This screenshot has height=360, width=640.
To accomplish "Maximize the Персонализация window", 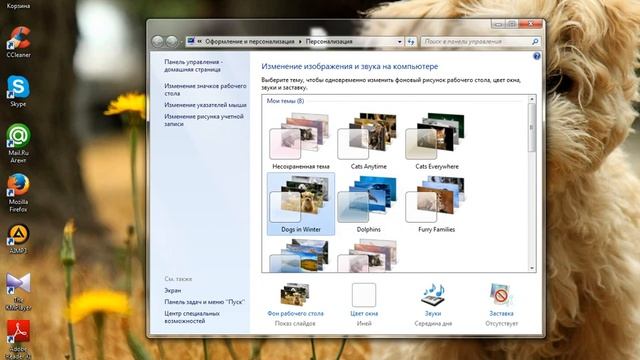I will [511, 24].
